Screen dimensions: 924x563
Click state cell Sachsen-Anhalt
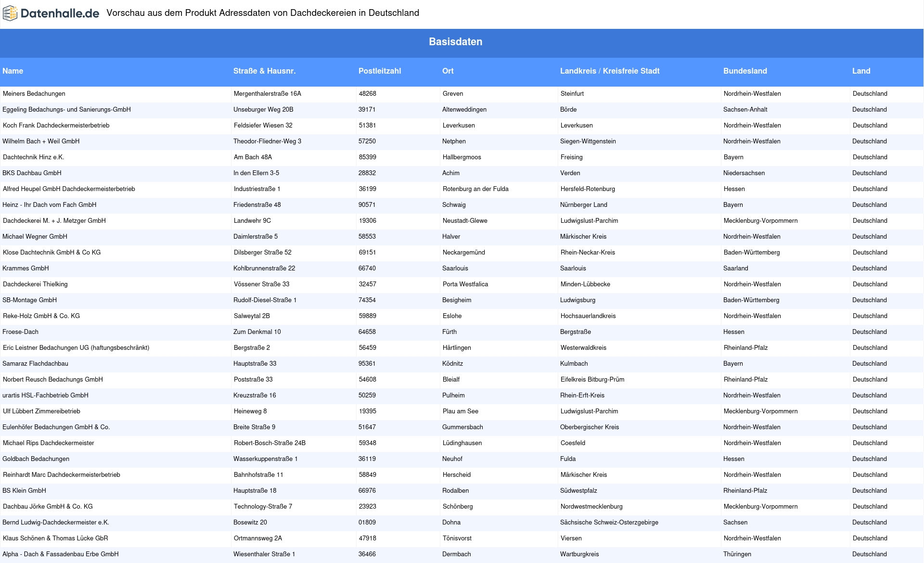pyautogui.click(x=745, y=110)
